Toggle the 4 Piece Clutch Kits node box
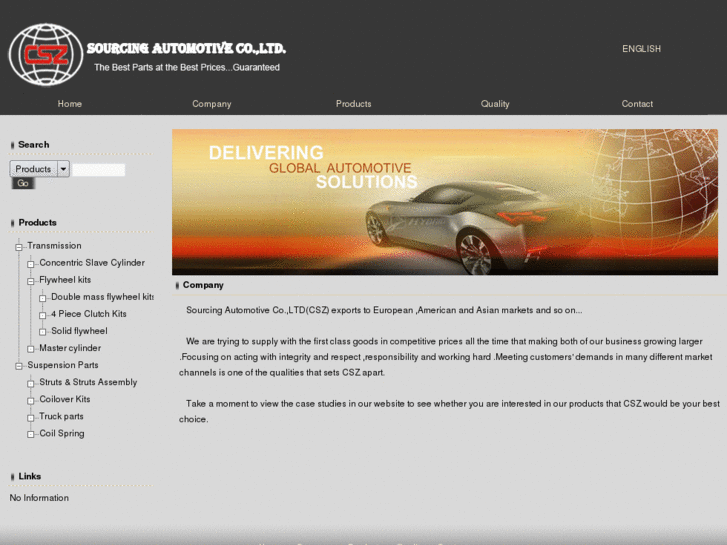Screen dimensions: 727x545 43,315
